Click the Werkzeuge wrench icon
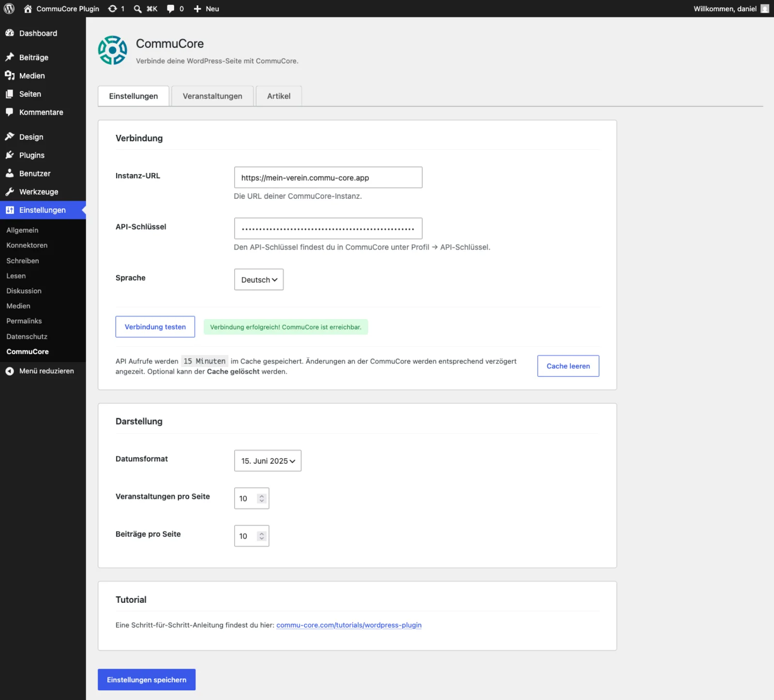 (10, 191)
